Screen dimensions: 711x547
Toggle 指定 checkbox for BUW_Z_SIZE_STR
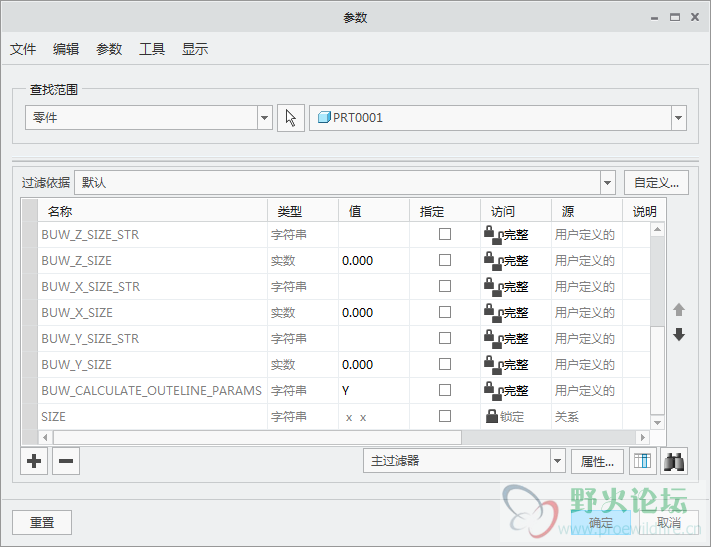[x=445, y=234]
